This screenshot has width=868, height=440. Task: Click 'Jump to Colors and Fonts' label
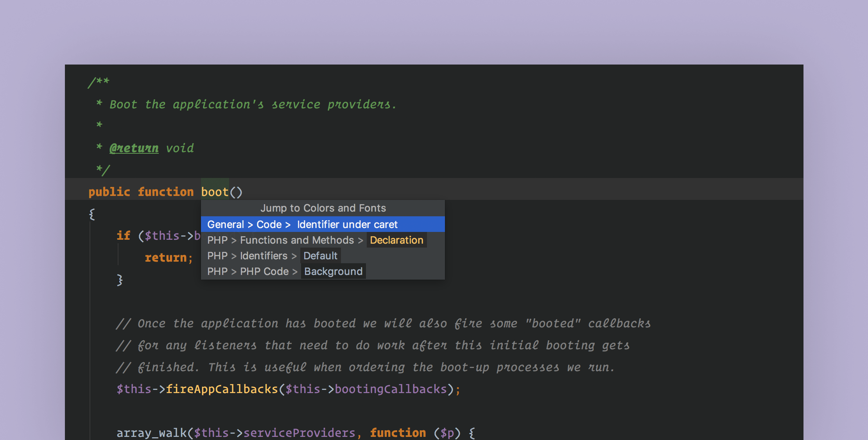tap(323, 208)
